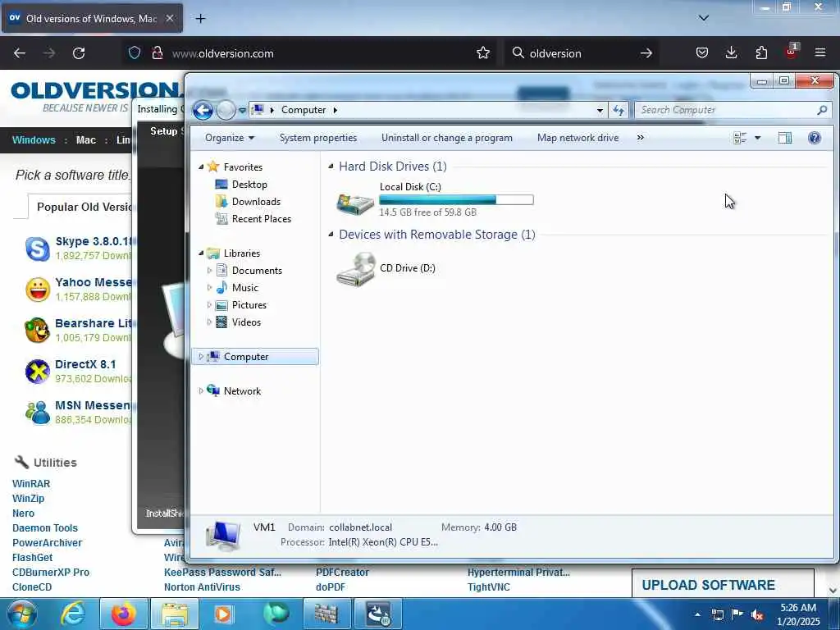The width and height of the screenshot is (840, 630).
Task: Bookmark this page with the star icon
Action: (x=483, y=52)
